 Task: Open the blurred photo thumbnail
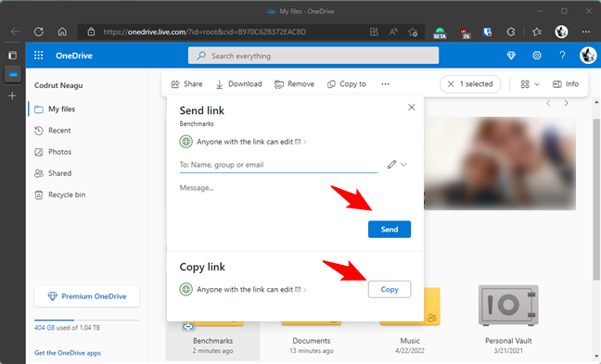[x=500, y=163]
